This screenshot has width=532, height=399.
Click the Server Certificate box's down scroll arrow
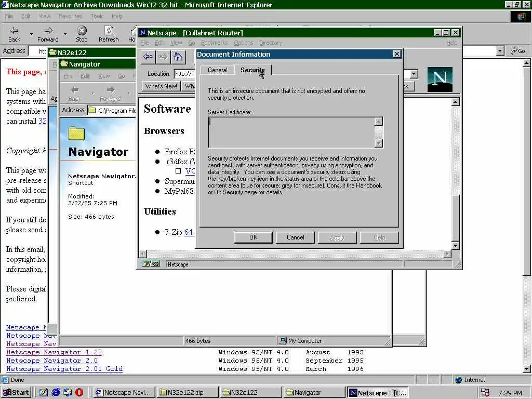(379, 143)
